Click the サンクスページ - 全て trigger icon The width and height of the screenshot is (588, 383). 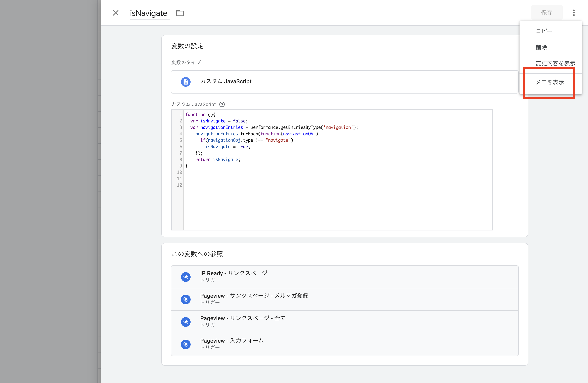(186, 322)
